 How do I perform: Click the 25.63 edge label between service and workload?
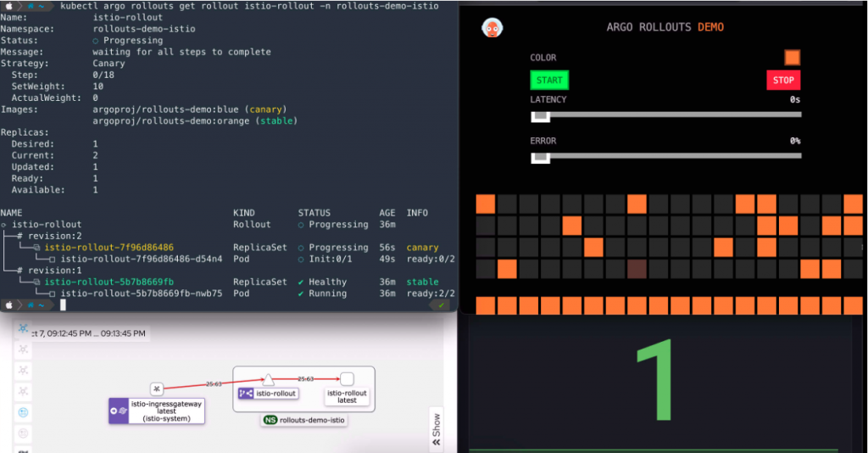(305, 379)
